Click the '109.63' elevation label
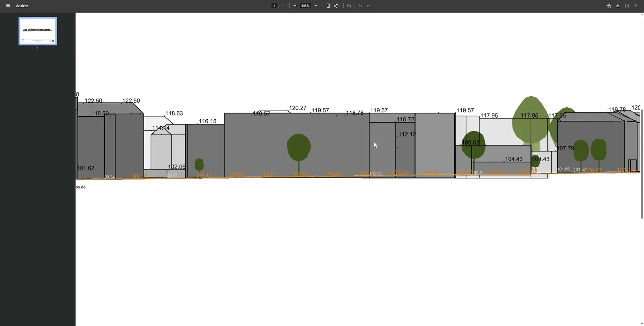 pyautogui.click(x=471, y=143)
